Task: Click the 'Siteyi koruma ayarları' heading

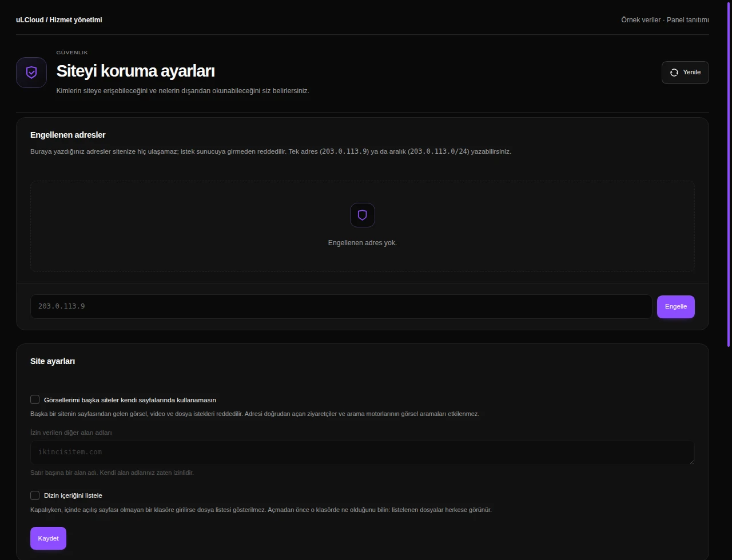Action: [x=136, y=71]
